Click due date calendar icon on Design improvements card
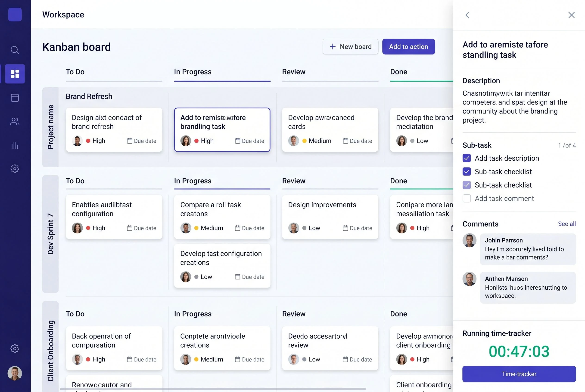585x392 pixels. [x=345, y=228]
